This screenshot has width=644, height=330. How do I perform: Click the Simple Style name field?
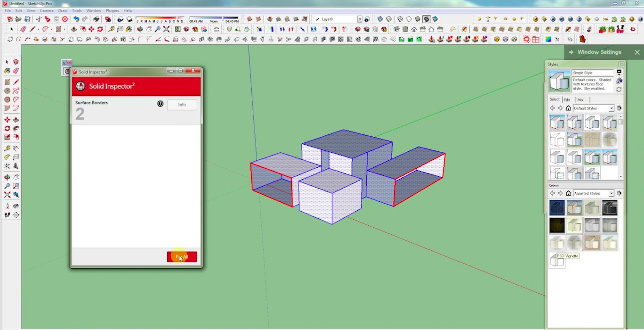(x=593, y=73)
